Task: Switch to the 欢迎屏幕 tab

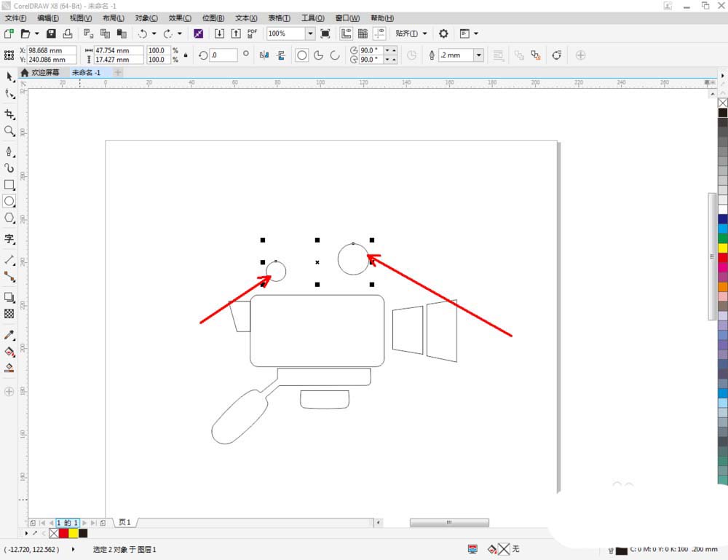Action: coord(40,72)
